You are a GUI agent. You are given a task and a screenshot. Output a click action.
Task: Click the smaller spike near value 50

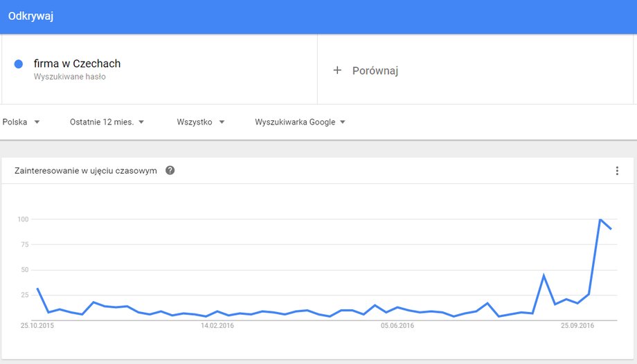click(x=544, y=275)
